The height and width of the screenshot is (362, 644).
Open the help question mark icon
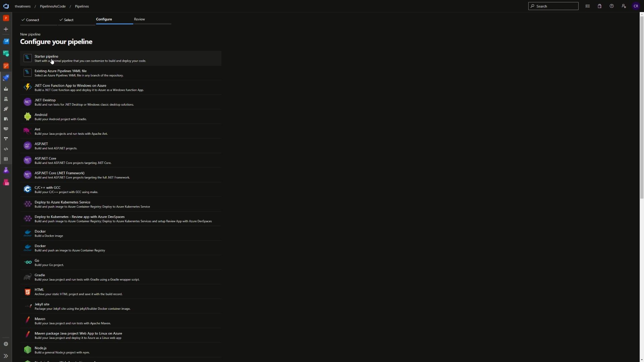click(612, 6)
